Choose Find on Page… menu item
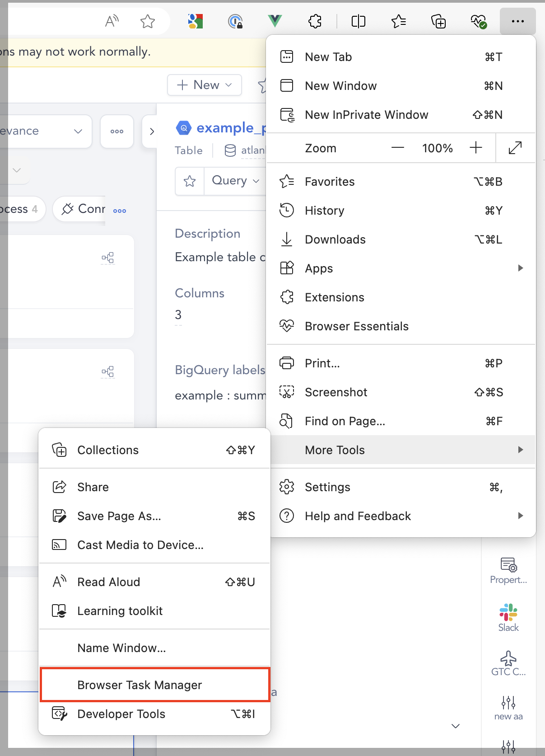This screenshot has width=545, height=756. [401, 421]
